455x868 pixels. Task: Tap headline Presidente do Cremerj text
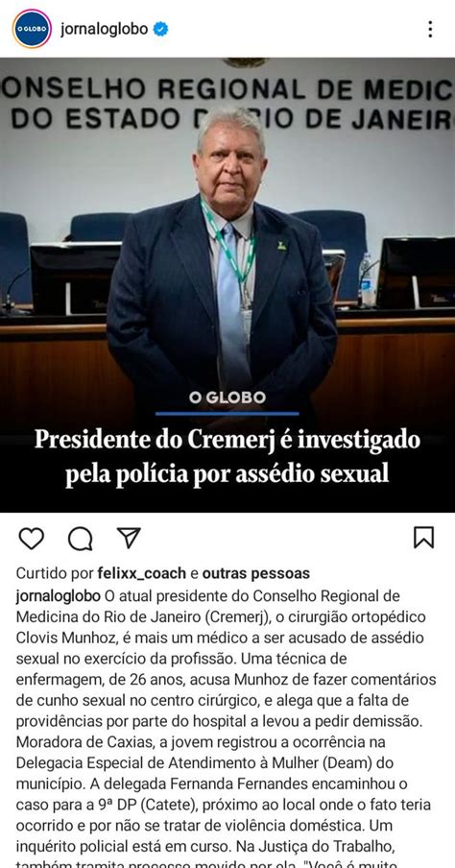(227, 457)
